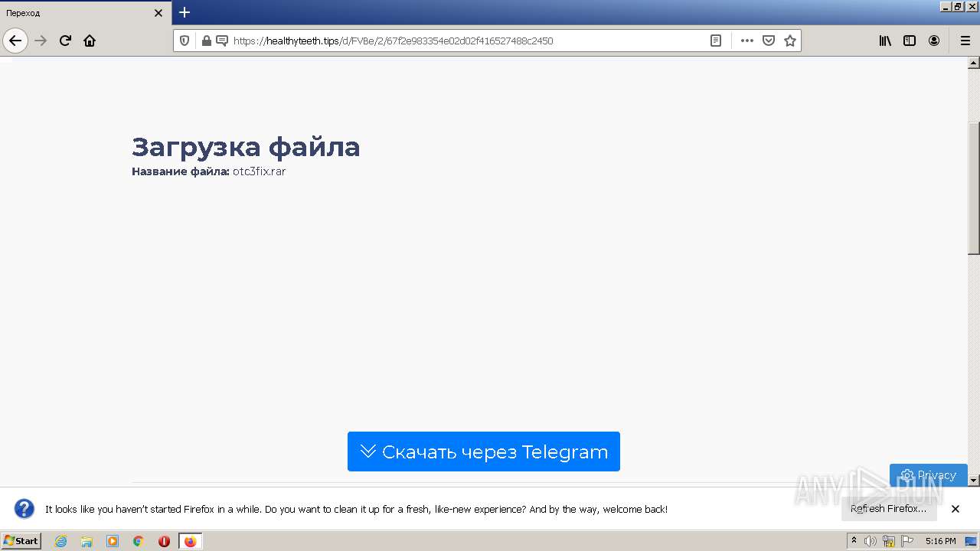Open Windows Explorer from taskbar
Viewport: 980px width, 551px height.
tap(87, 541)
